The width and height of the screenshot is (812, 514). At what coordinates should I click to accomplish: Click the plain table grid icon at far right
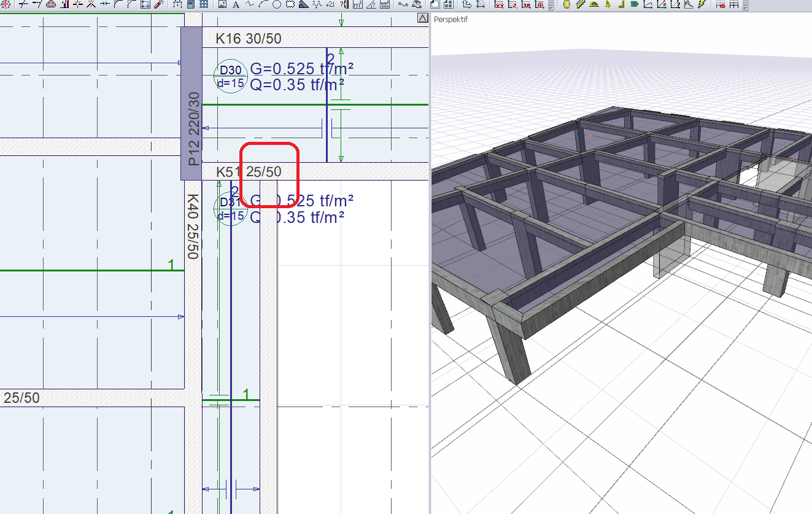coord(734,4)
